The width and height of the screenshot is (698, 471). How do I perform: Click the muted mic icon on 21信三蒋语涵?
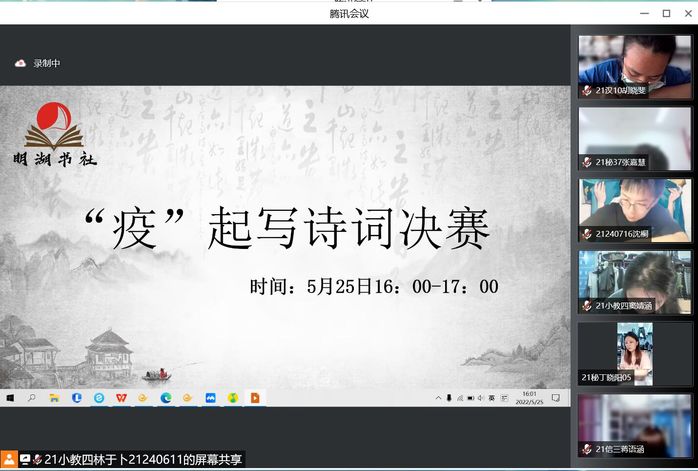(x=587, y=449)
